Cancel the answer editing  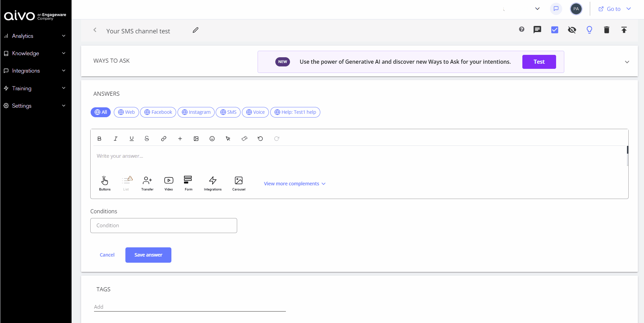click(107, 255)
